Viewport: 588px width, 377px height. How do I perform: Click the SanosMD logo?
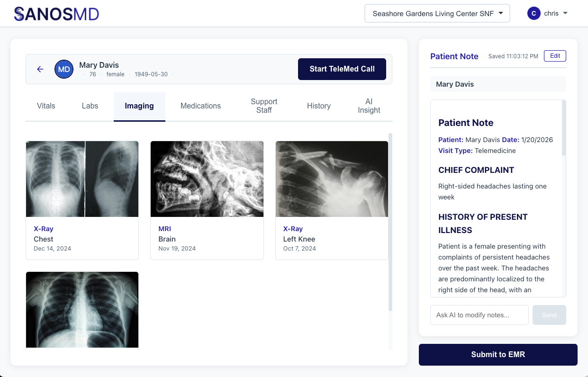coord(56,14)
